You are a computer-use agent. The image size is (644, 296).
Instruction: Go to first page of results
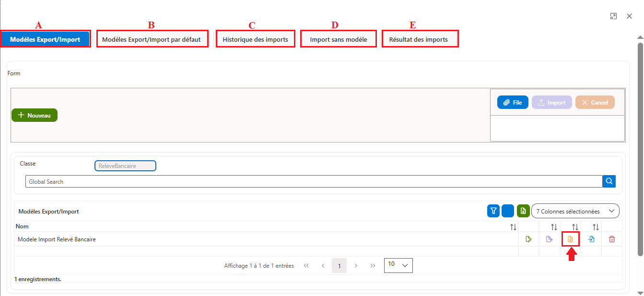[306, 266]
